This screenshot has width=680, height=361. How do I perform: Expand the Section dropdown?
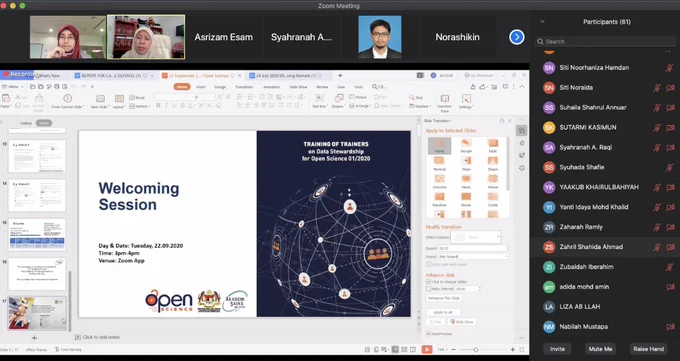pyautogui.click(x=140, y=106)
